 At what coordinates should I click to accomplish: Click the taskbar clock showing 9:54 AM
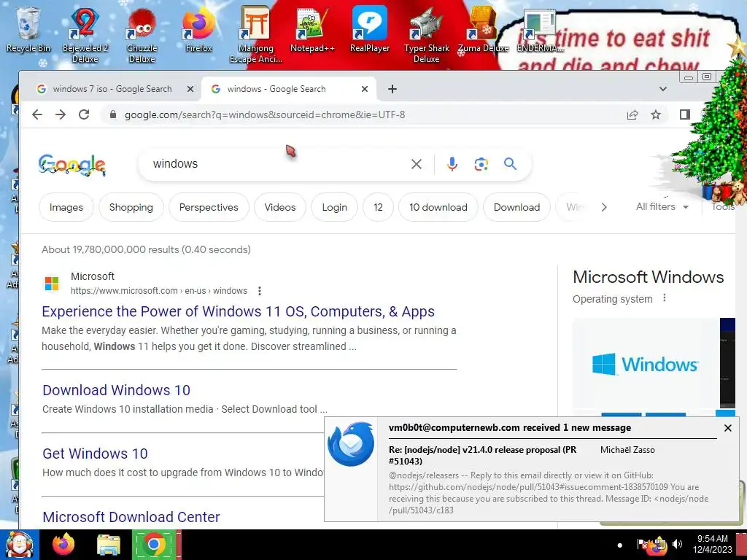(x=713, y=544)
